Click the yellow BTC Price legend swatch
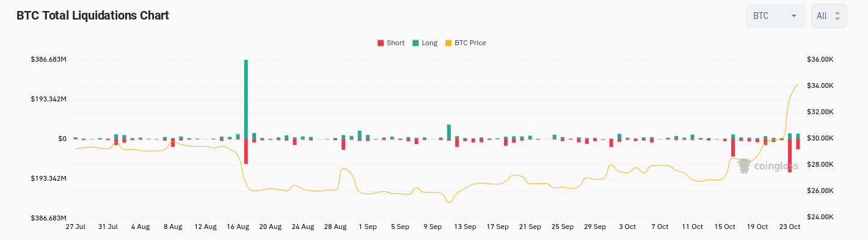This screenshot has width=868, height=240. point(448,43)
